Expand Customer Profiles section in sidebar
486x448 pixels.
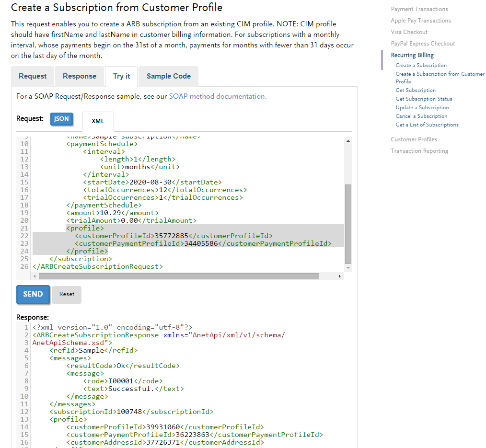pyautogui.click(x=414, y=139)
